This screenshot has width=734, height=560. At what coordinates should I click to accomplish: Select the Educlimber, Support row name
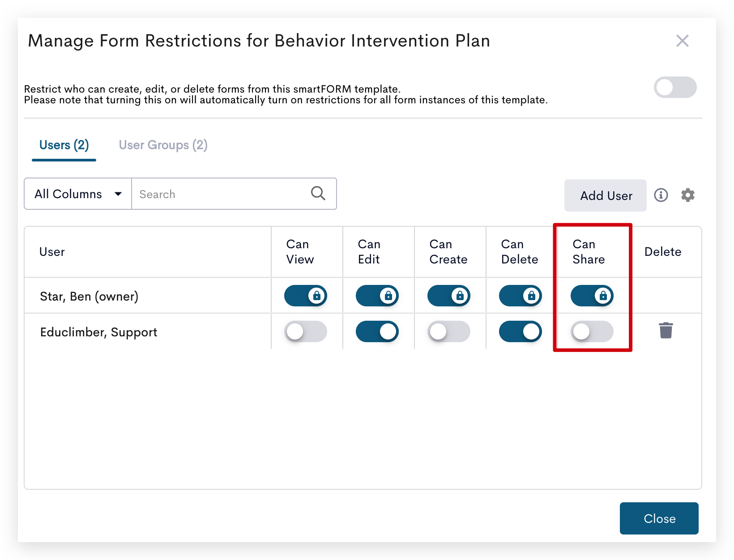[x=98, y=332]
